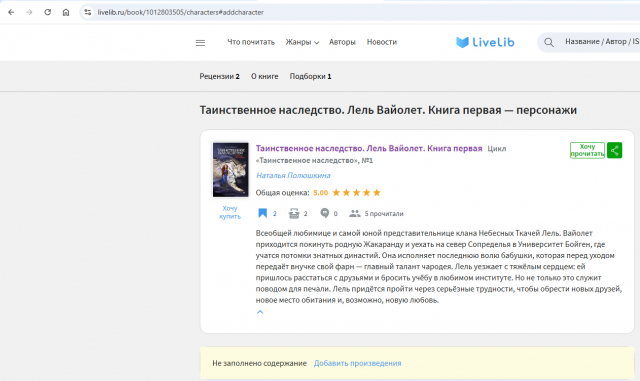Viewport: 640px width, 381px height.
Task: Click the Хочу прочитать green button
Action: pyautogui.click(x=587, y=150)
